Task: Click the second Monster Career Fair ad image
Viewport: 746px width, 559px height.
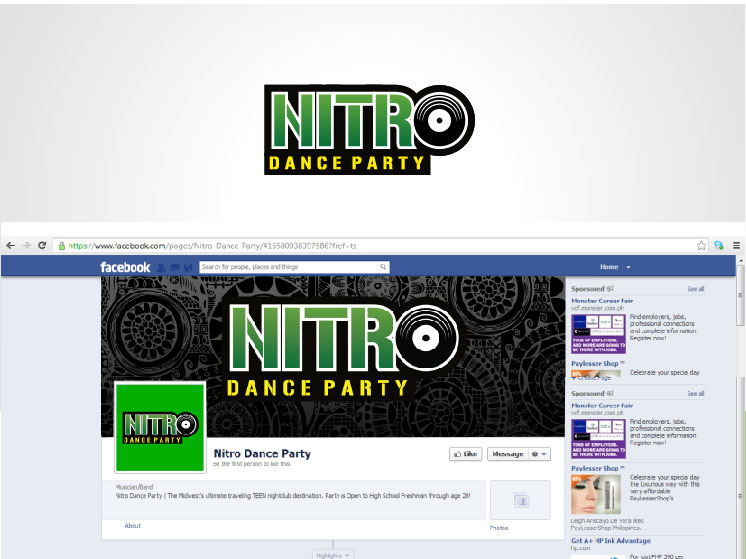Action: 599,438
